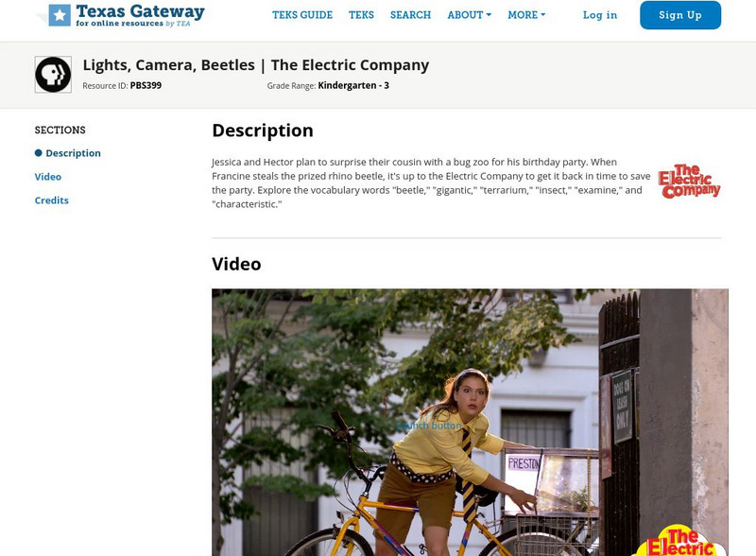Image resolution: width=756 pixels, height=556 pixels.
Task: Open the TEKS menu item
Action: [361, 15]
